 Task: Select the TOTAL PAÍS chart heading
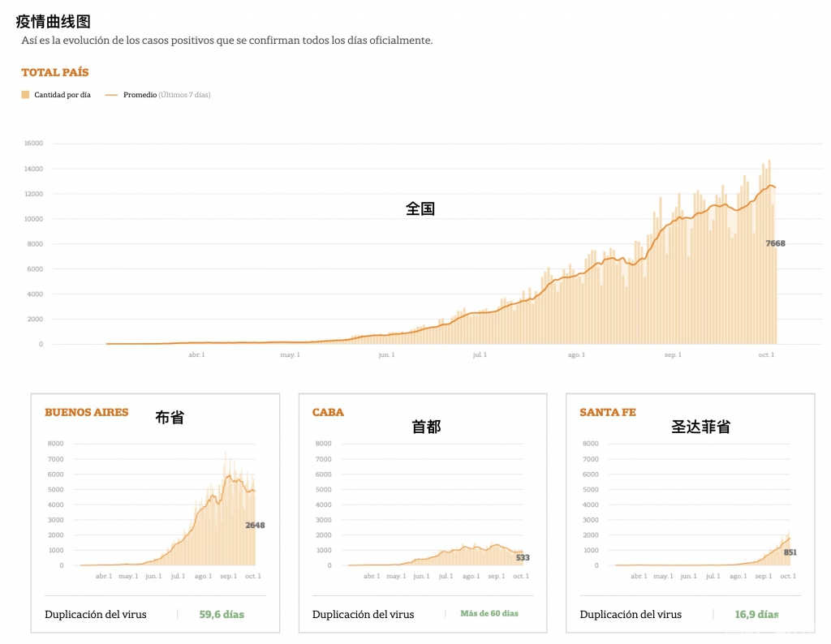[55, 73]
